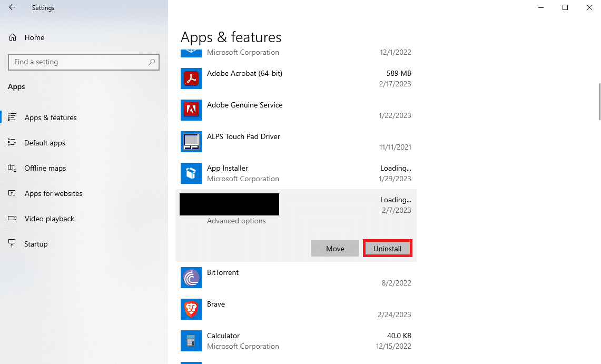Click the ALPS Touch Pad Driver icon
Image resolution: width=601 pixels, height=364 pixels.
coord(191,142)
